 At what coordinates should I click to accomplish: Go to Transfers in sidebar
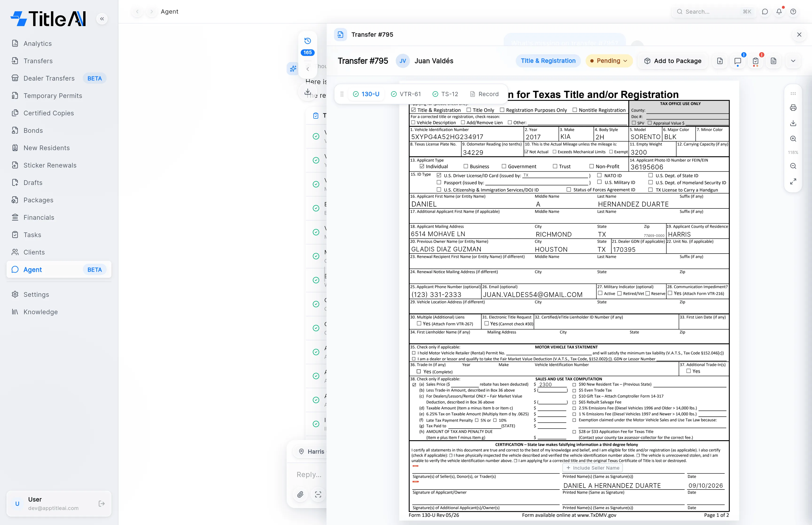pos(38,61)
